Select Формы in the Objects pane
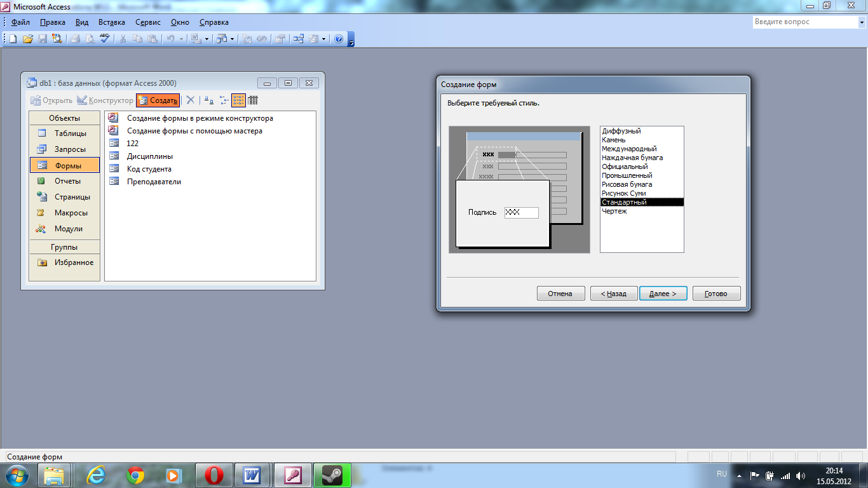 (65, 165)
